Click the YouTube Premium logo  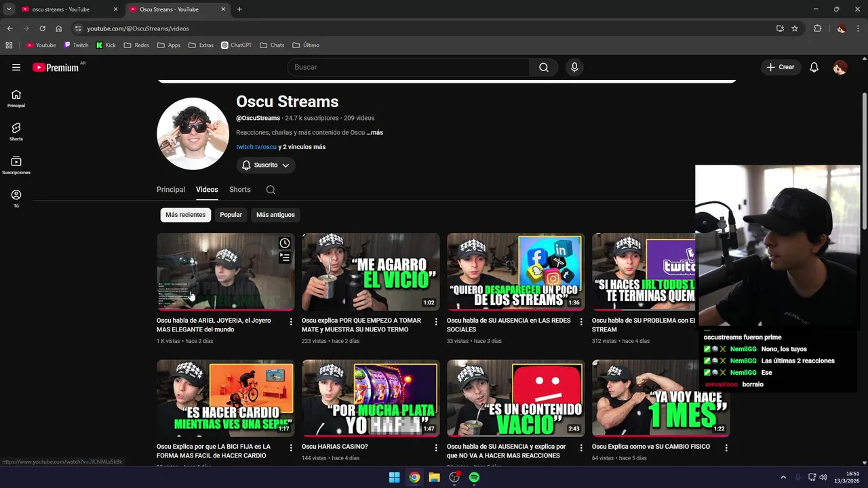[x=56, y=67]
